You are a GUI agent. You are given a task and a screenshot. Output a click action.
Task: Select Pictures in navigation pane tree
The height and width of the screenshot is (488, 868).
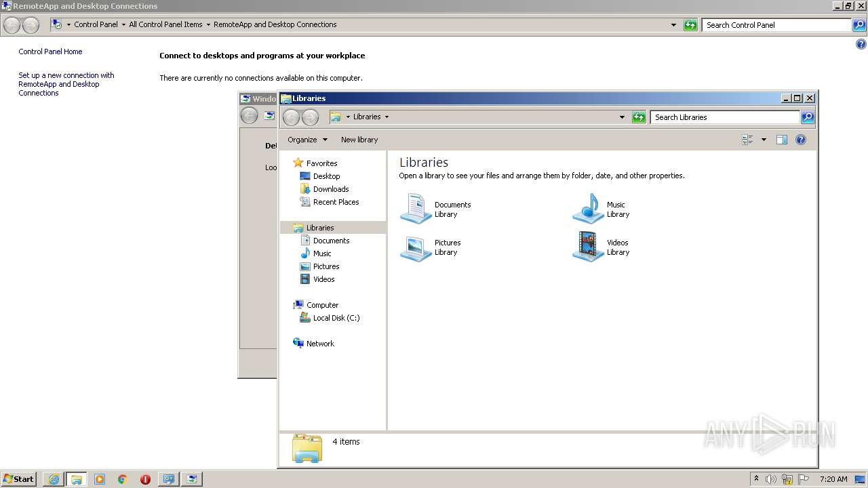(x=326, y=266)
